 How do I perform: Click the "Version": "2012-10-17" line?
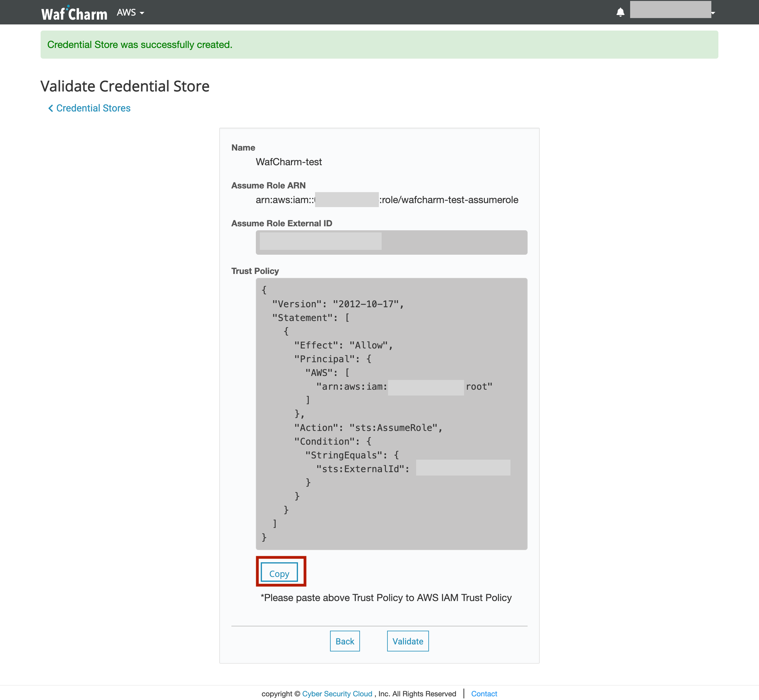point(338,304)
